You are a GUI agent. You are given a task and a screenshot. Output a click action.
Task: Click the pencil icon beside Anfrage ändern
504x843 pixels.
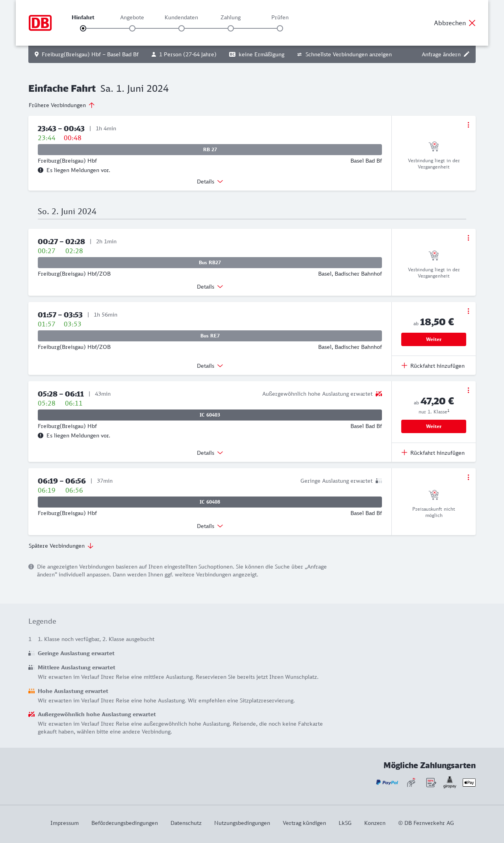pos(467,54)
